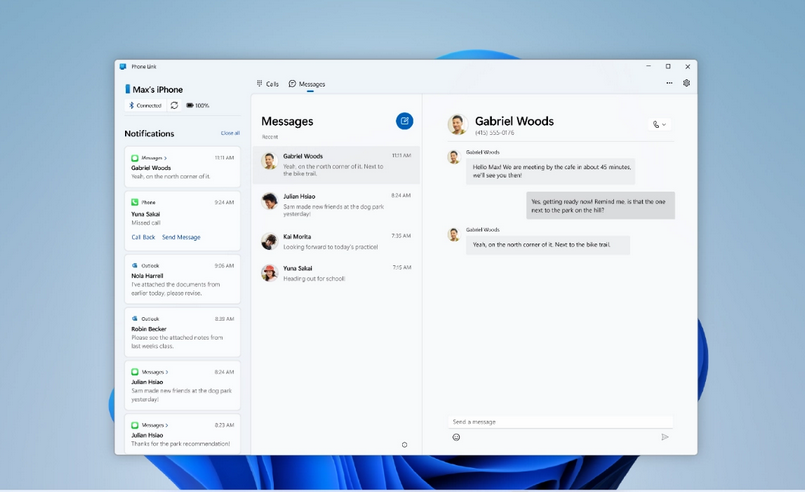805x492 pixels.
Task: Click Gabriel Woods avatar in conversation header
Action: [x=457, y=124]
